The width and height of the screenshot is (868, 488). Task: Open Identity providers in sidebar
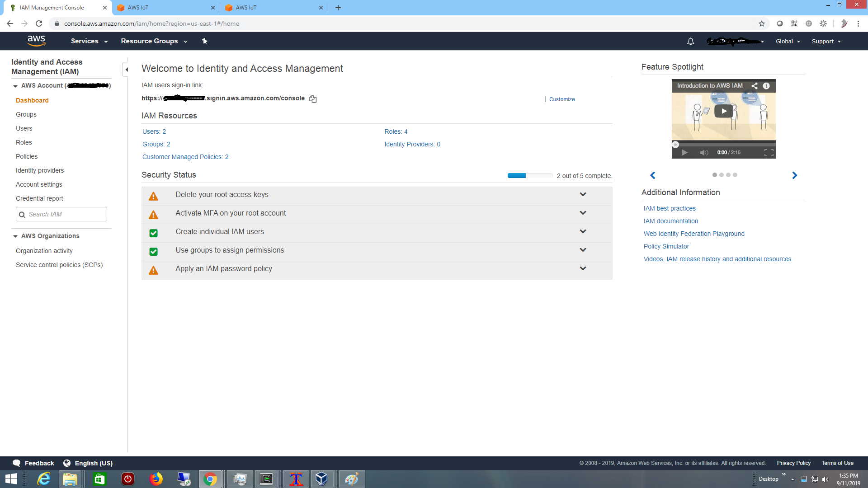40,170
